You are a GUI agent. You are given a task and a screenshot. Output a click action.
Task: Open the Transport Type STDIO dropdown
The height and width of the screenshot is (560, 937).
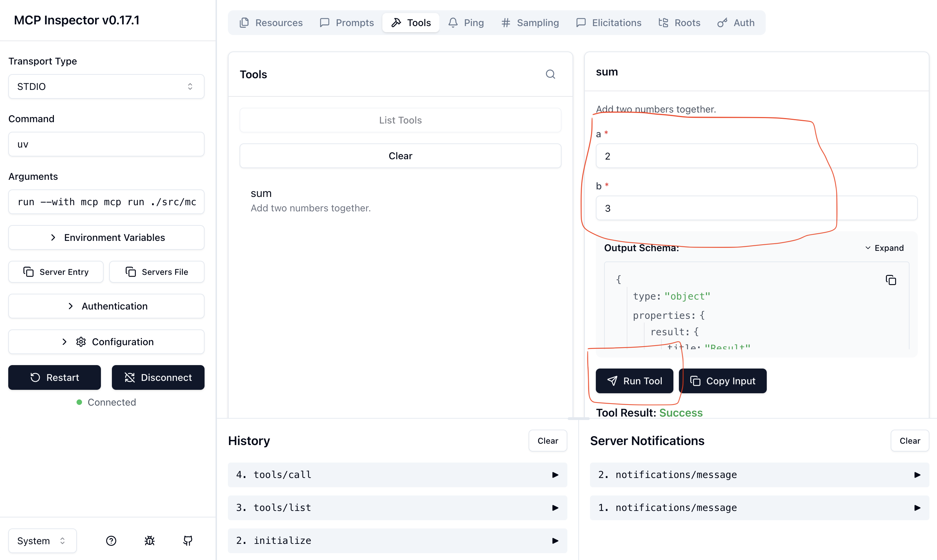(106, 86)
